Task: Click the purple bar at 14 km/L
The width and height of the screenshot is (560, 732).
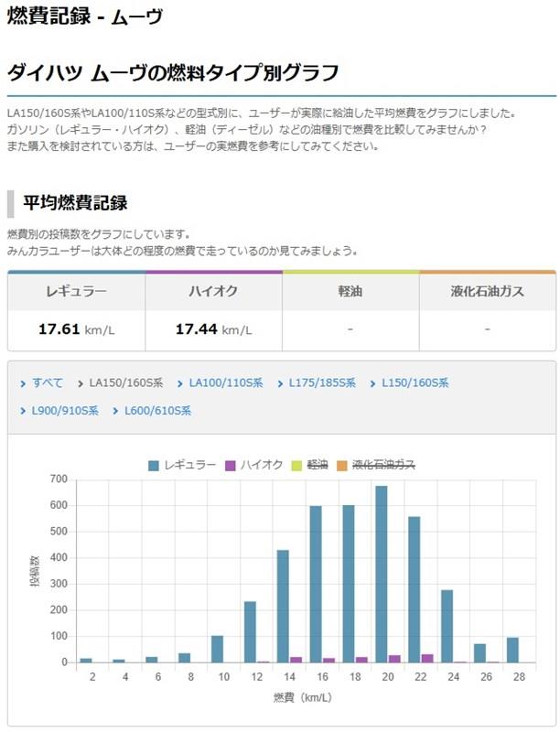Action: coord(296,660)
